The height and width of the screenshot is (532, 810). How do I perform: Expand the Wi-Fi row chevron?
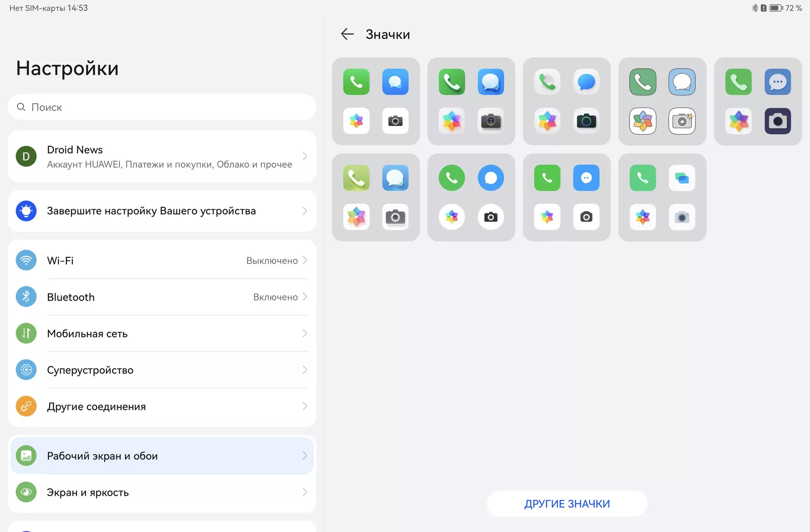[305, 261]
